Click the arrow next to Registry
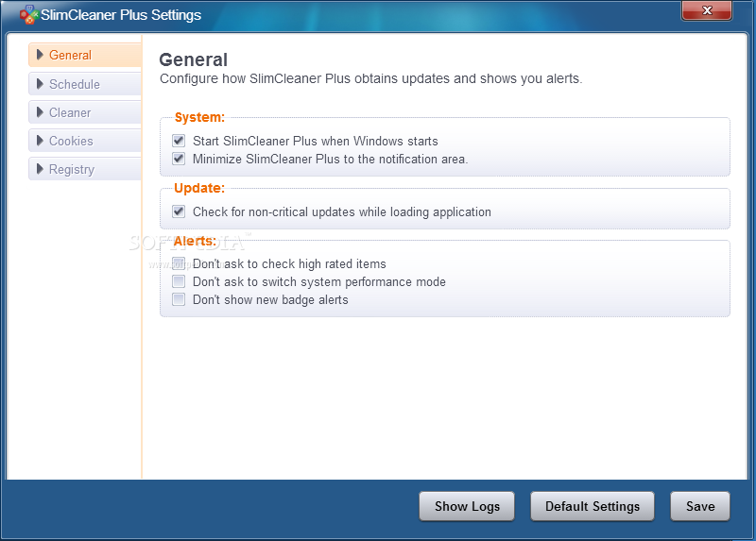756x541 pixels. pos(40,169)
